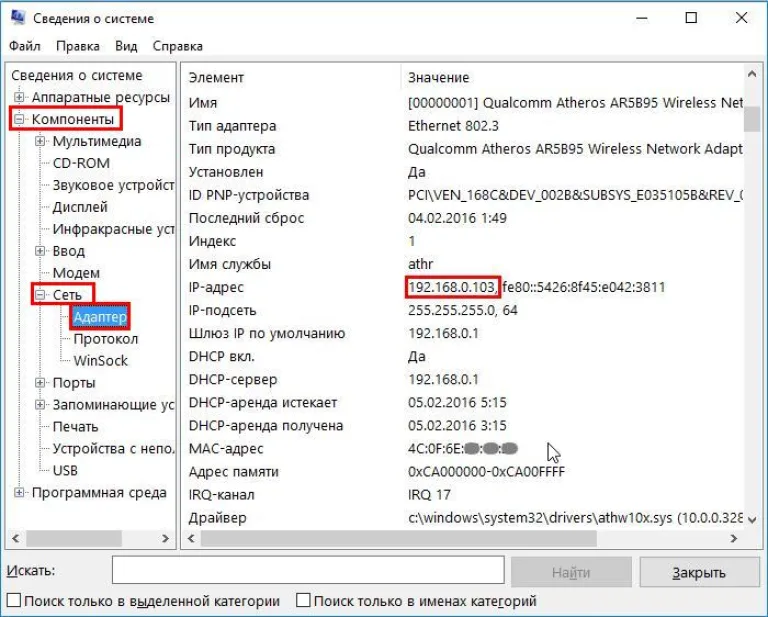Viewport: 768px width, 617px height.
Task: Minimize the Сведения о системе window
Action: [642, 18]
